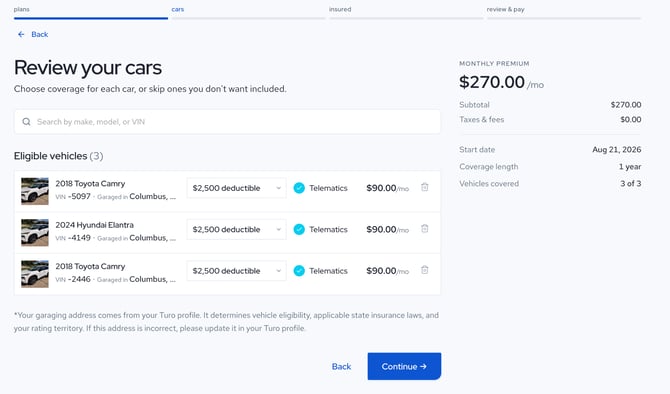
Task: Click trash icon for 2024 Hyundai Elantra
Action: (x=424, y=229)
